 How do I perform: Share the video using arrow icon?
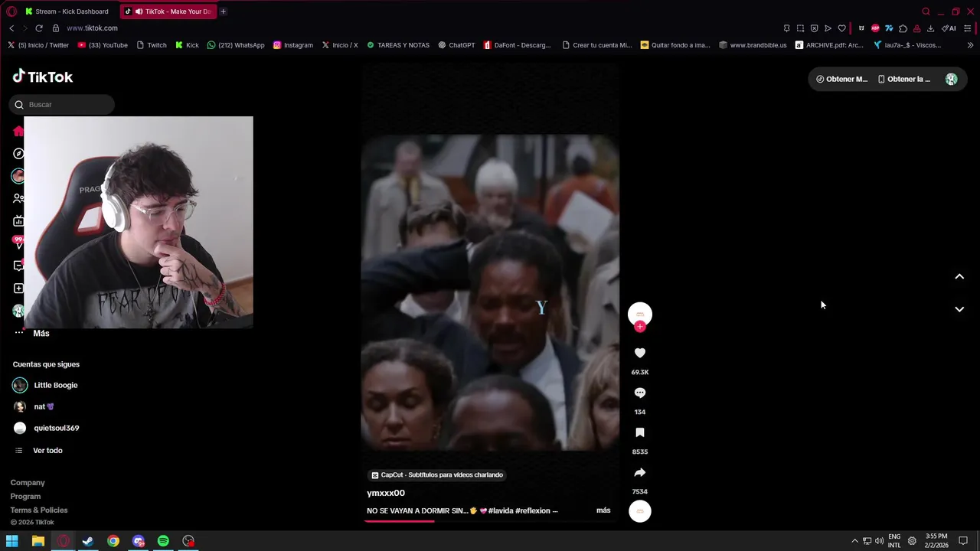(x=640, y=472)
